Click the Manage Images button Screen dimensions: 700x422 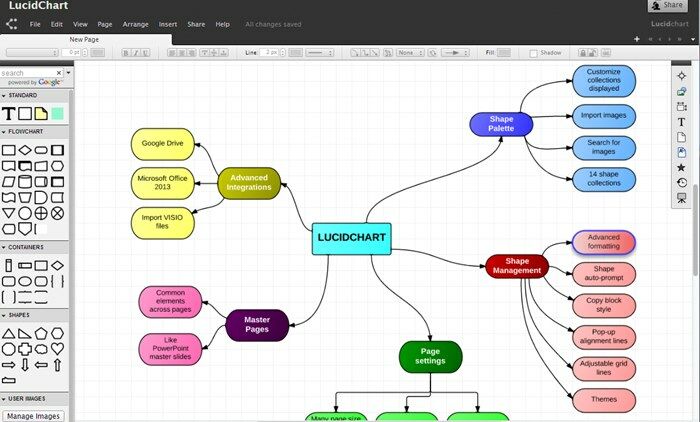(33, 416)
